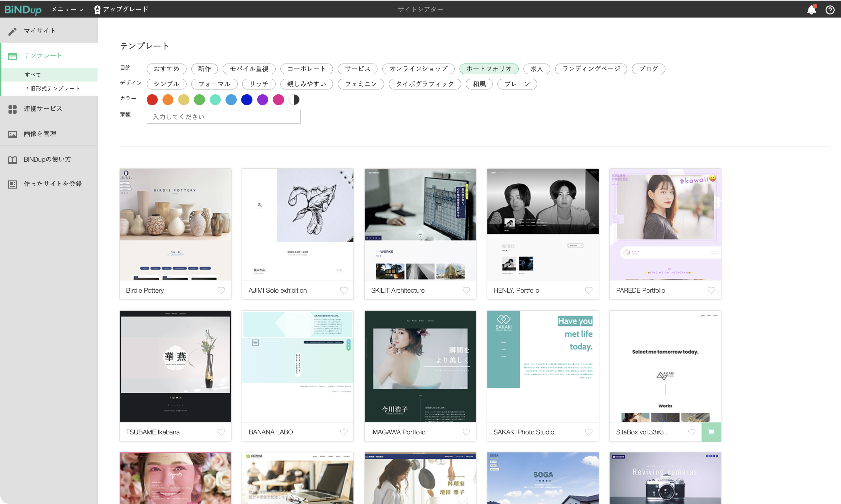Filter by シンプル design
841x504 pixels.
(x=167, y=84)
